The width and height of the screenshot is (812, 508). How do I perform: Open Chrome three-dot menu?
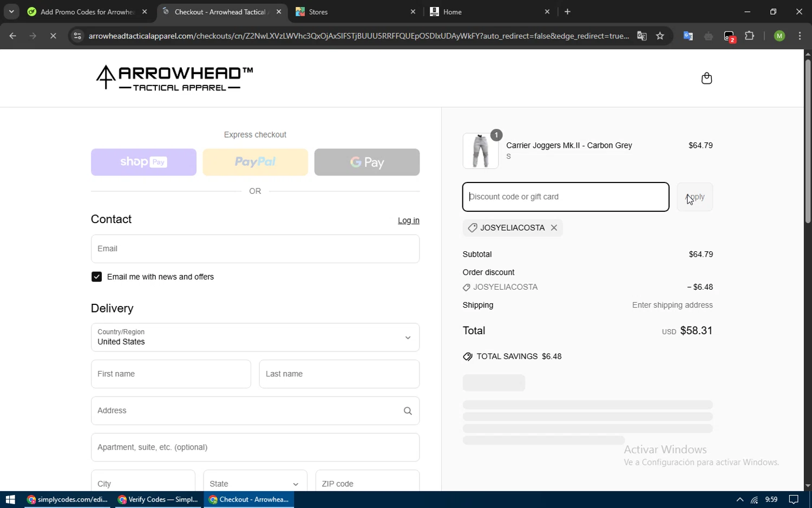[x=800, y=36]
